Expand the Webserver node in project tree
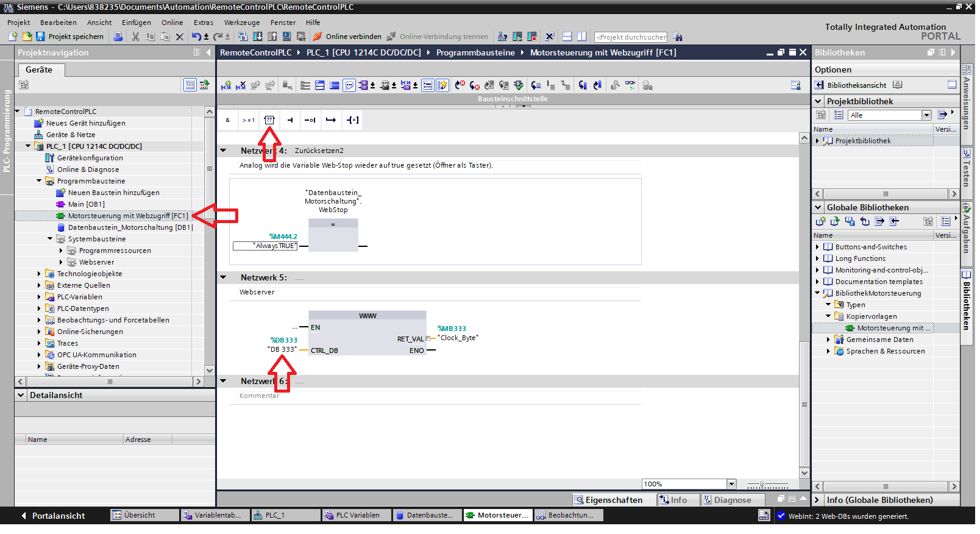Screen dimensions: 980x534 coord(62,262)
